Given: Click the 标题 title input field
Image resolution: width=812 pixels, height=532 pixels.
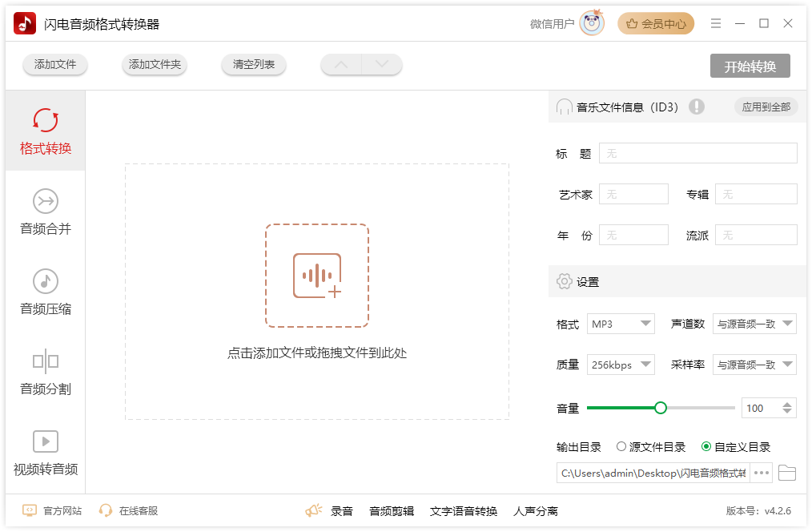Looking at the screenshot, I should [x=697, y=153].
